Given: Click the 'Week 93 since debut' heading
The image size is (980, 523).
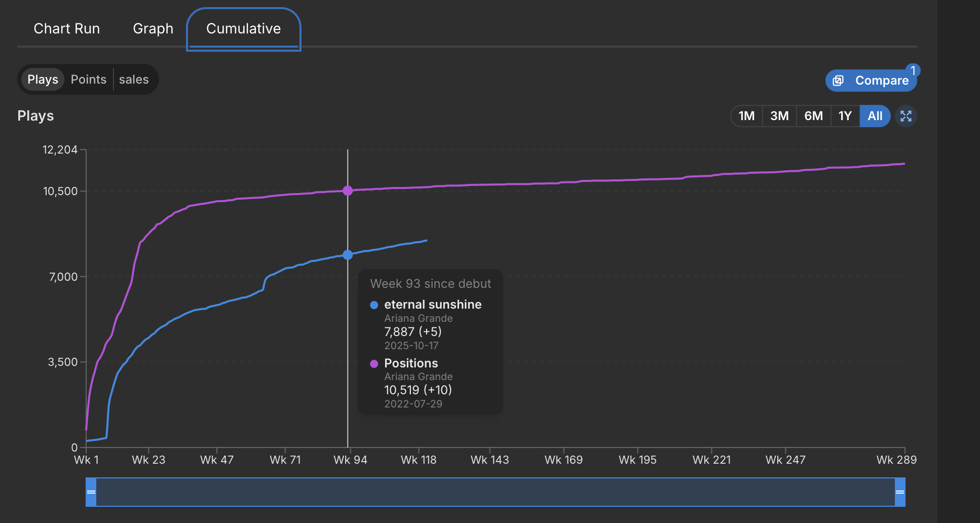Looking at the screenshot, I should [431, 284].
